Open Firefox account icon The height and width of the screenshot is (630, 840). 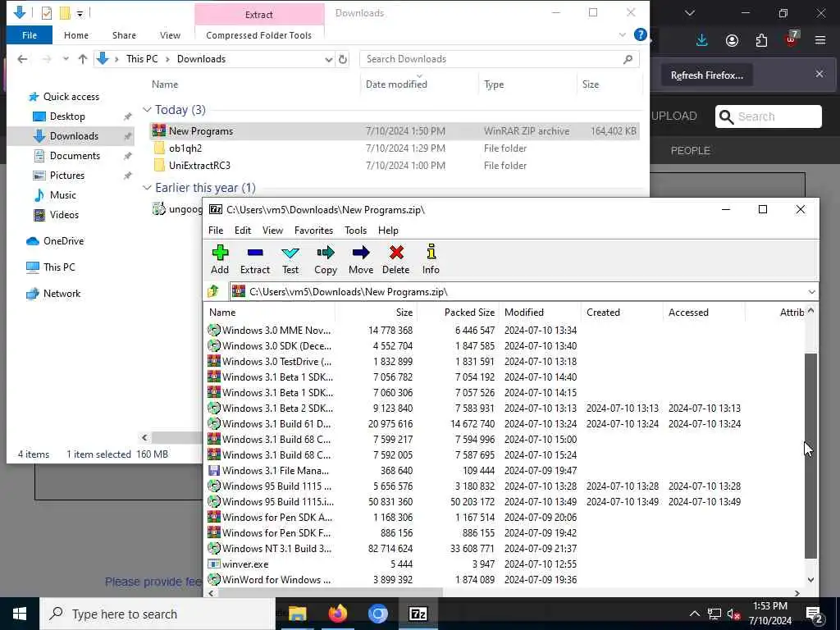[x=732, y=41]
